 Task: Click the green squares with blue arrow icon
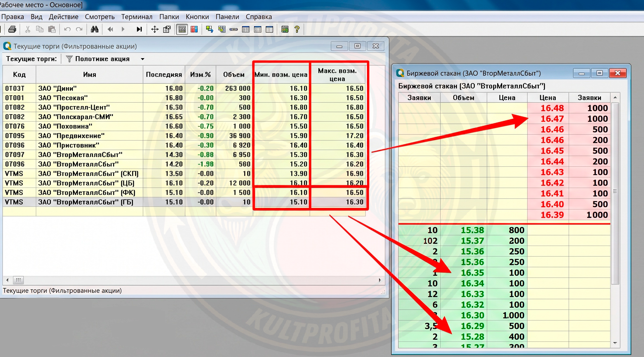coord(210,29)
